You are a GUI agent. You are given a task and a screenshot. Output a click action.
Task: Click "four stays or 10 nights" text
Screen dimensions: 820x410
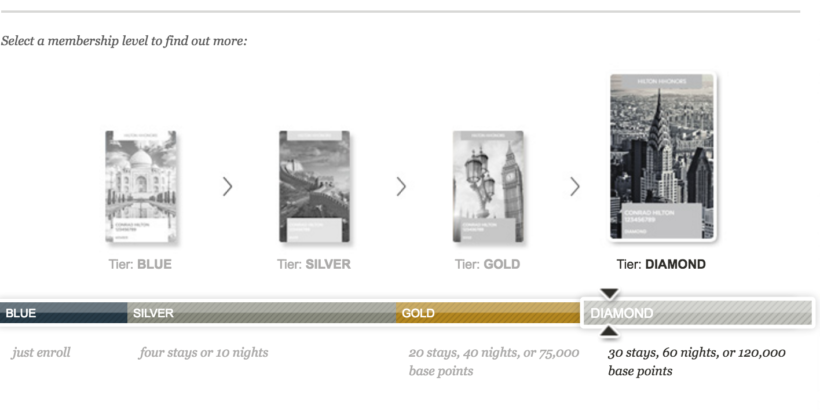[x=203, y=352]
